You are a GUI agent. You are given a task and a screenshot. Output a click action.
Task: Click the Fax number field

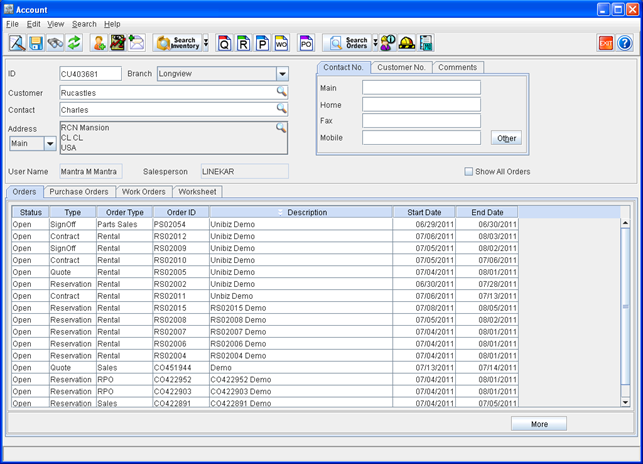click(x=421, y=121)
